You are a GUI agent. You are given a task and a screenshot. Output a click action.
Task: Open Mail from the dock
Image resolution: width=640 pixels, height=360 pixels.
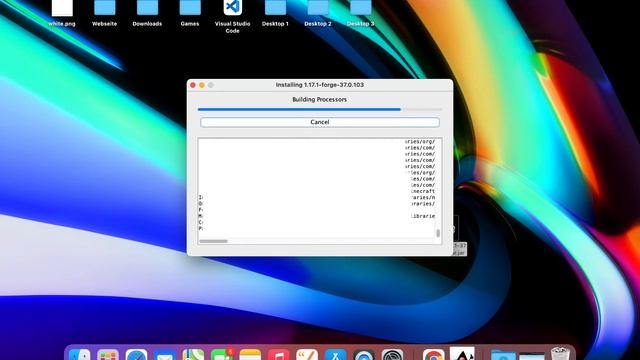tap(165, 355)
